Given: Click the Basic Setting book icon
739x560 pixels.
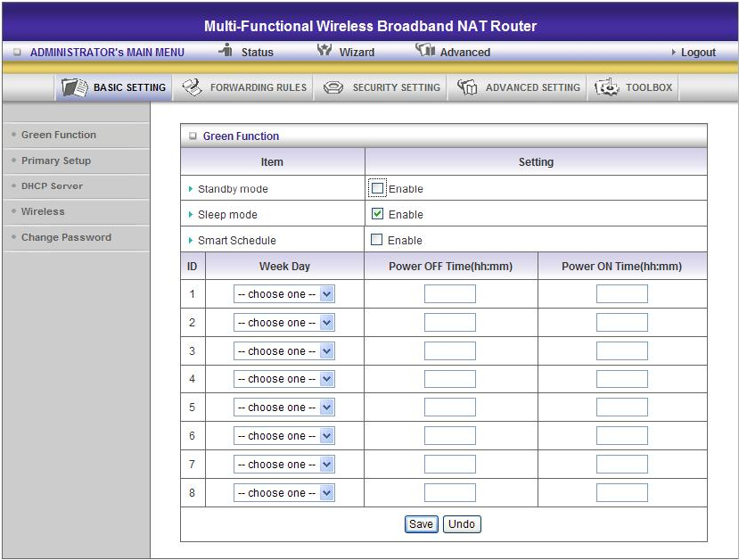Looking at the screenshot, I should (x=74, y=87).
